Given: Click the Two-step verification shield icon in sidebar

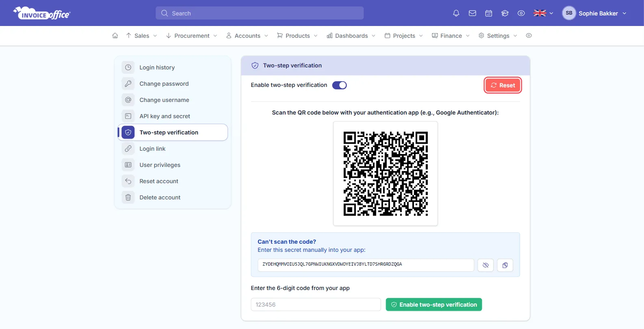Looking at the screenshot, I should tap(128, 132).
